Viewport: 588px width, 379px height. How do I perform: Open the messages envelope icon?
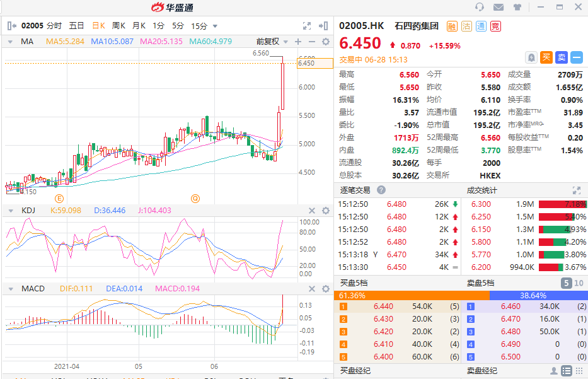[499, 7]
